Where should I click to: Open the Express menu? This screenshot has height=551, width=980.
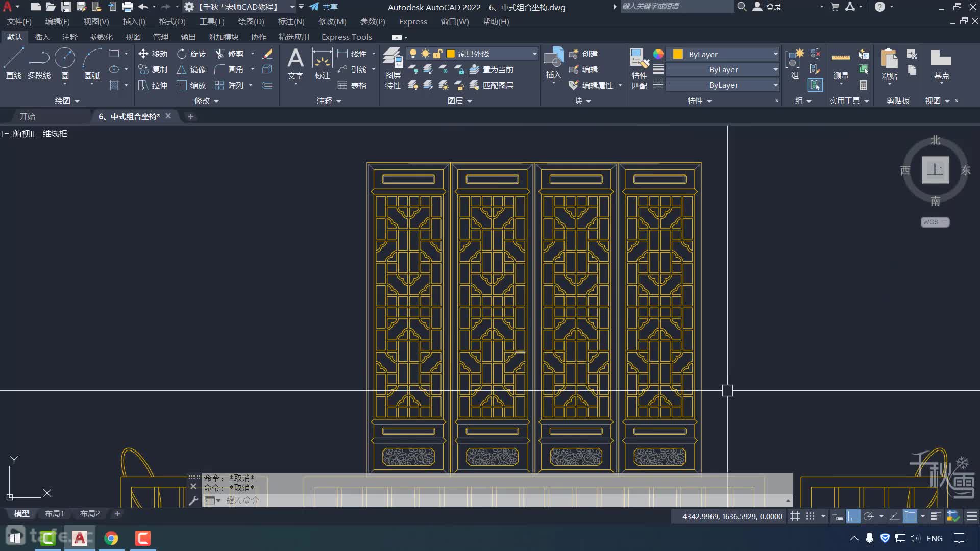pyautogui.click(x=413, y=22)
